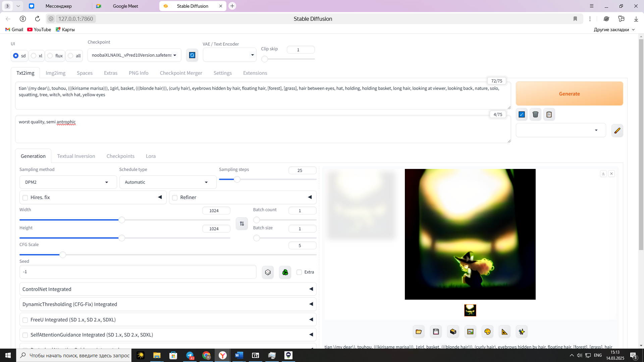
Task: Tick the Extra seed checkbox
Action: coord(299,272)
